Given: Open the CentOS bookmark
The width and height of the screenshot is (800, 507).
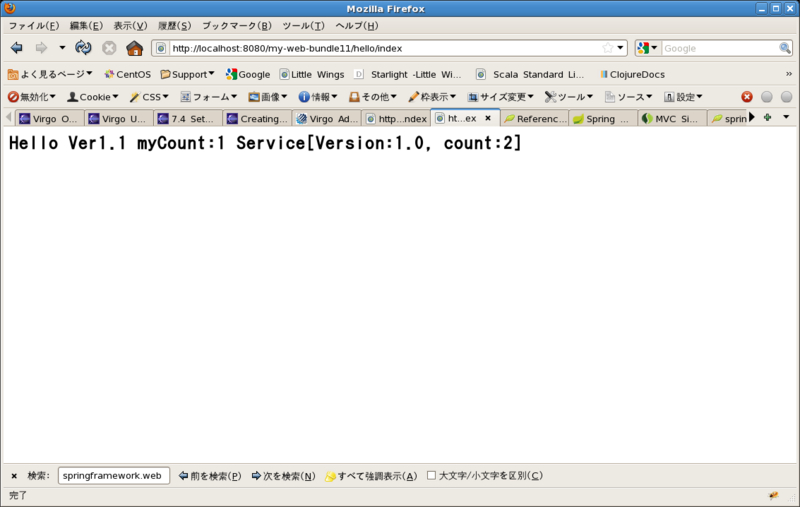Looking at the screenshot, I should (127, 74).
